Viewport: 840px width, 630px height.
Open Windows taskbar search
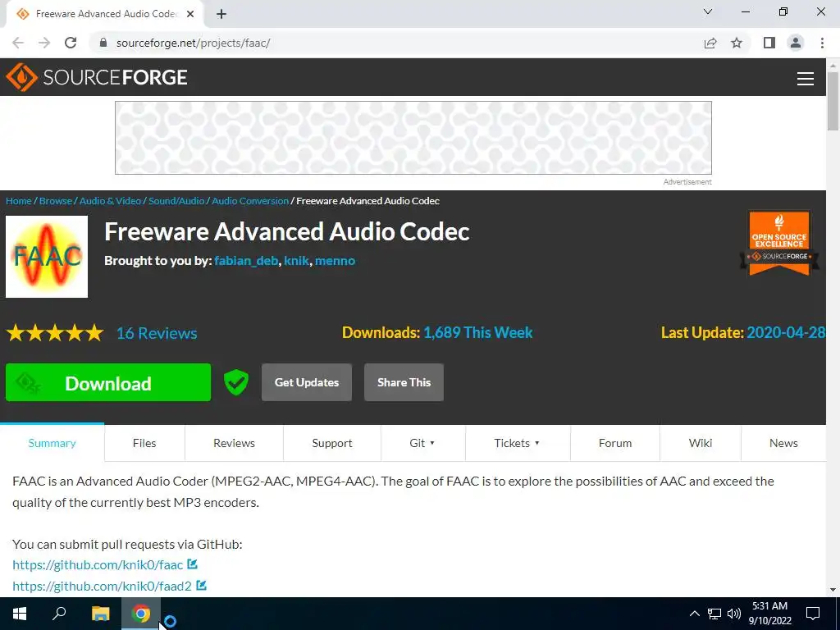coord(59,614)
